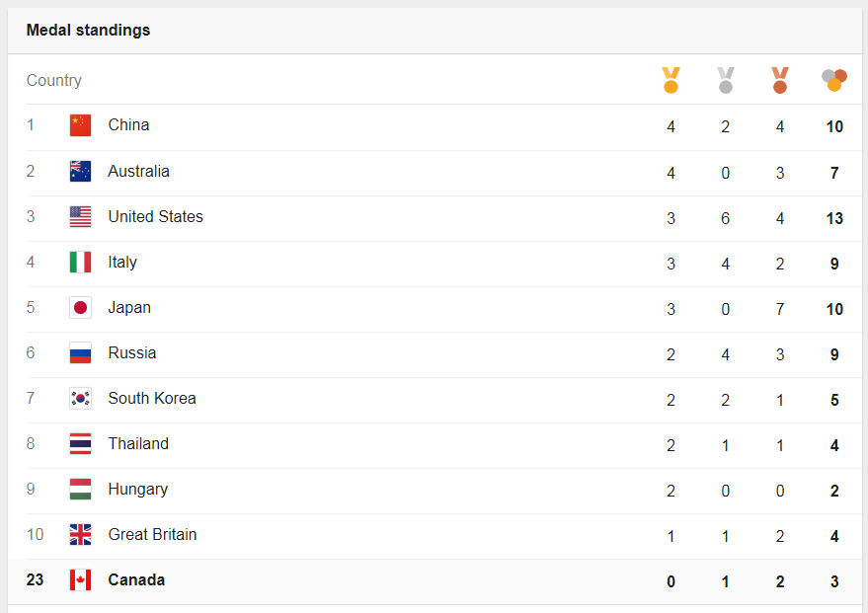Click the gold medal column icon

coord(671,80)
